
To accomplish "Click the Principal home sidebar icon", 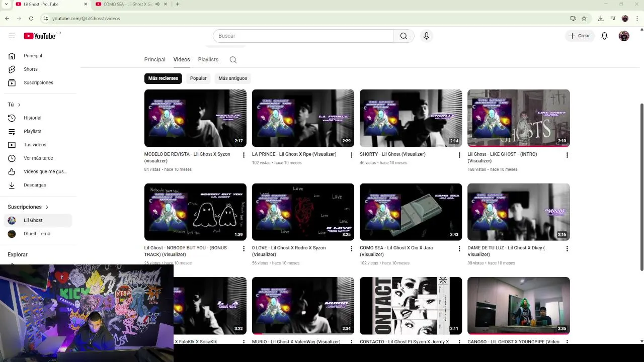I will pos(12,56).
